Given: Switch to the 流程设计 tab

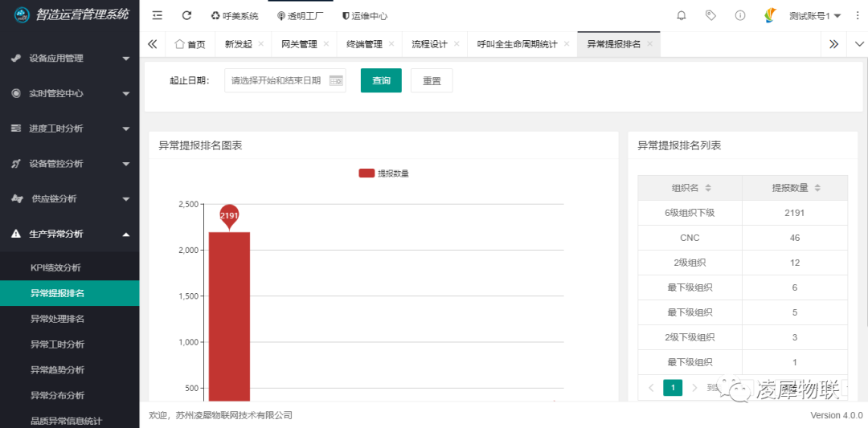Looking at the screenshot, I should 429,44.
